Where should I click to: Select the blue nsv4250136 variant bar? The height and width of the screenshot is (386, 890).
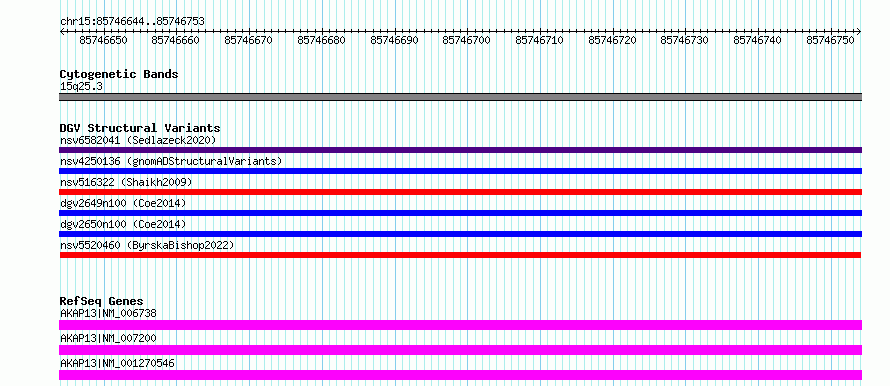coord(460,171)
